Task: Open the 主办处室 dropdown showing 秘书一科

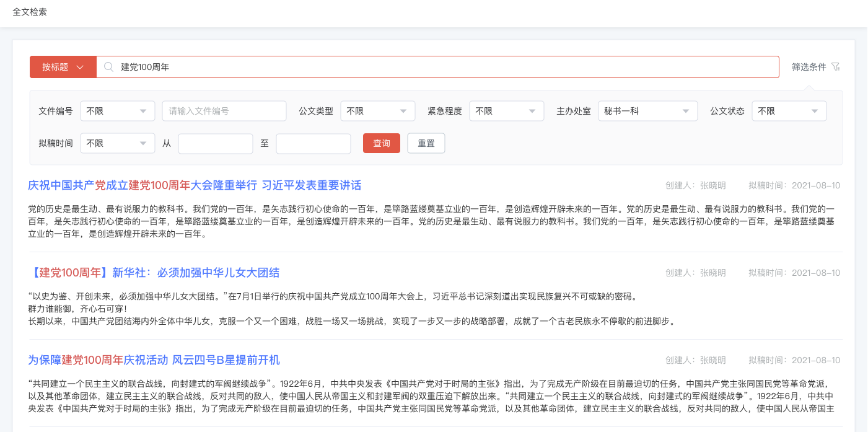Action: pos(648,111)
